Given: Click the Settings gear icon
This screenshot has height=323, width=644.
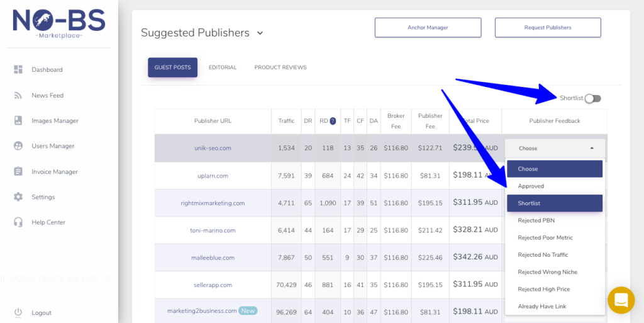Looking at the screenshot, I should click(x=18, y=197).
